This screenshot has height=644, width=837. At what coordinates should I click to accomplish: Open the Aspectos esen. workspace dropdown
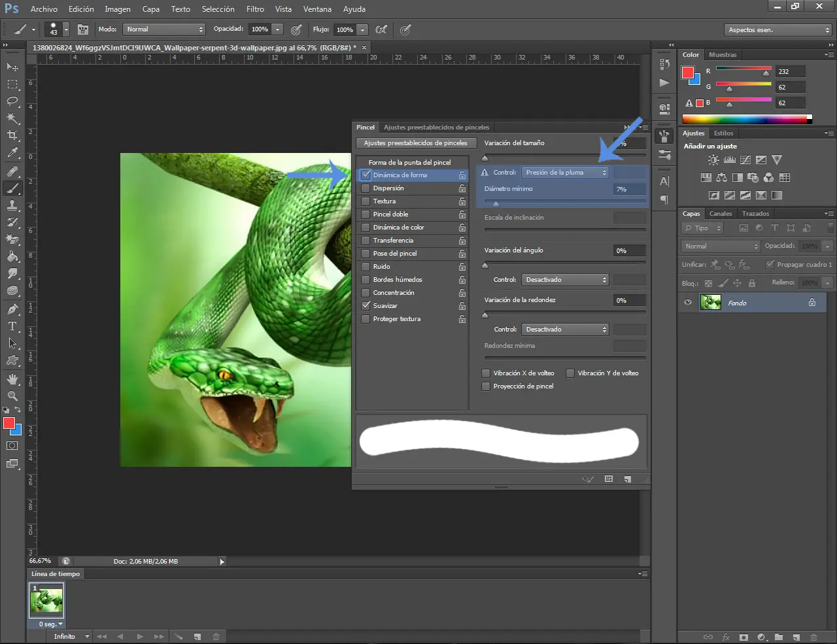[x=778, y=30]
